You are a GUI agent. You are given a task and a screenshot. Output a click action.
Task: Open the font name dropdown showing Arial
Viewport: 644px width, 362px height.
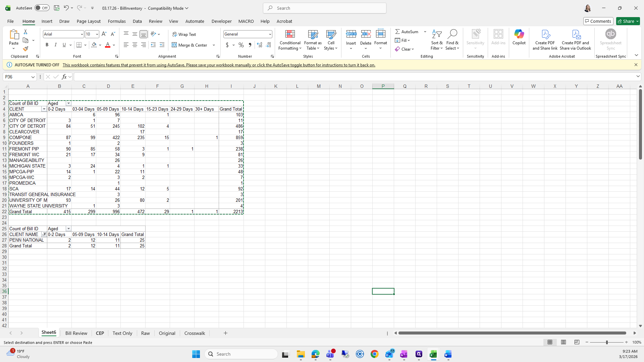[x=82, y=34]
